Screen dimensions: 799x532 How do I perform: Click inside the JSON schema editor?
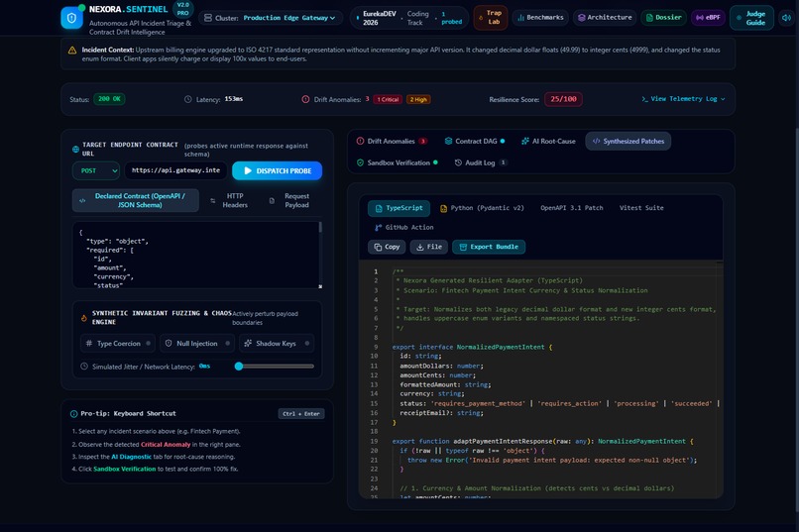pyautogui.click(x=194, y=255)
